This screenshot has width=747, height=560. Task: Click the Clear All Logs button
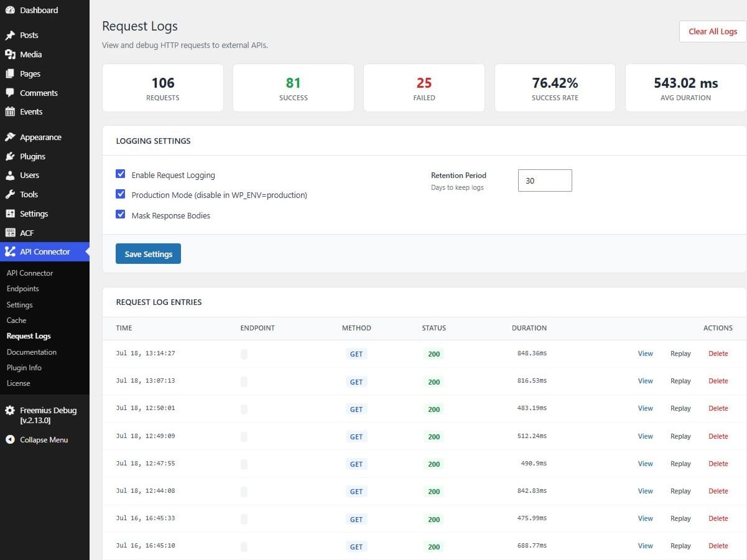click(713, 32)
